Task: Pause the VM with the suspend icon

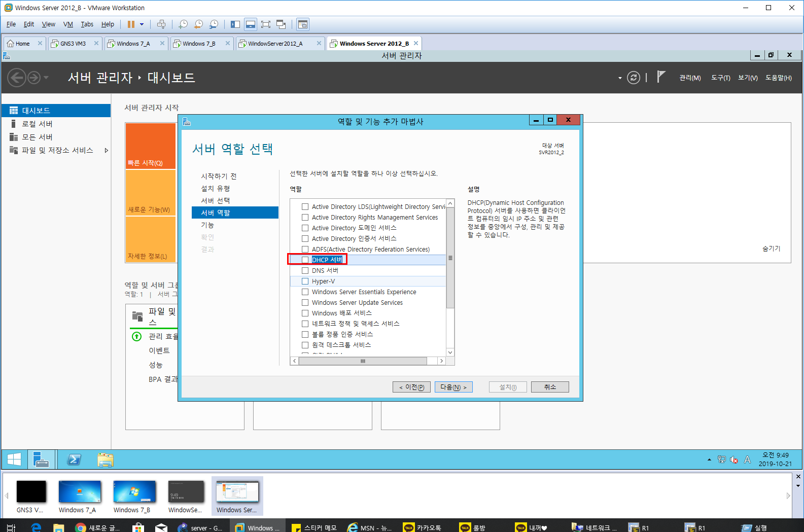Action: click(x=131, y=24)
